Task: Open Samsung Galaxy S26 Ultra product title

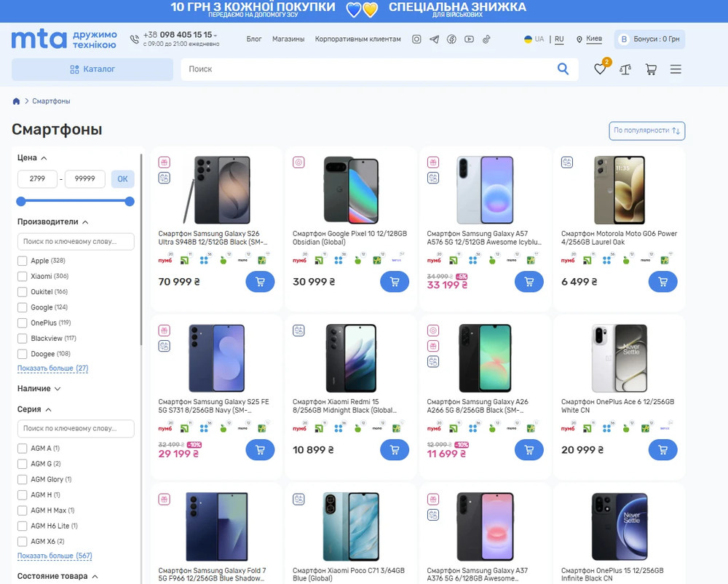Action: pyautogui.click(x=213, y=238)
